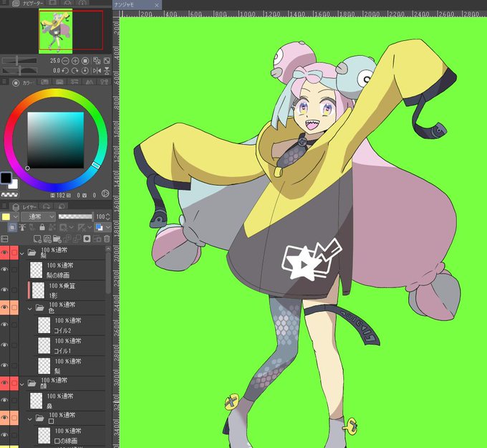Create a new raster layer

coord(37,239)
